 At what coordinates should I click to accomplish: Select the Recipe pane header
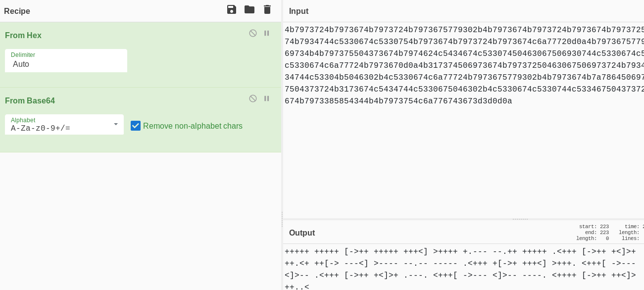click(x=17, y=11)
